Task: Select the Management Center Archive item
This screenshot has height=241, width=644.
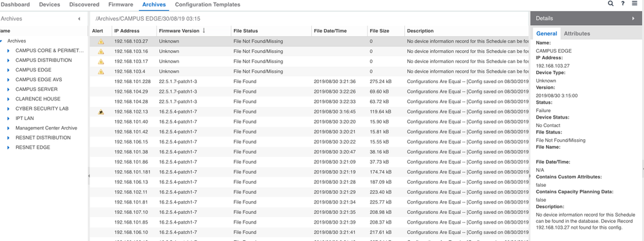Action: click(x=46, y=128)
